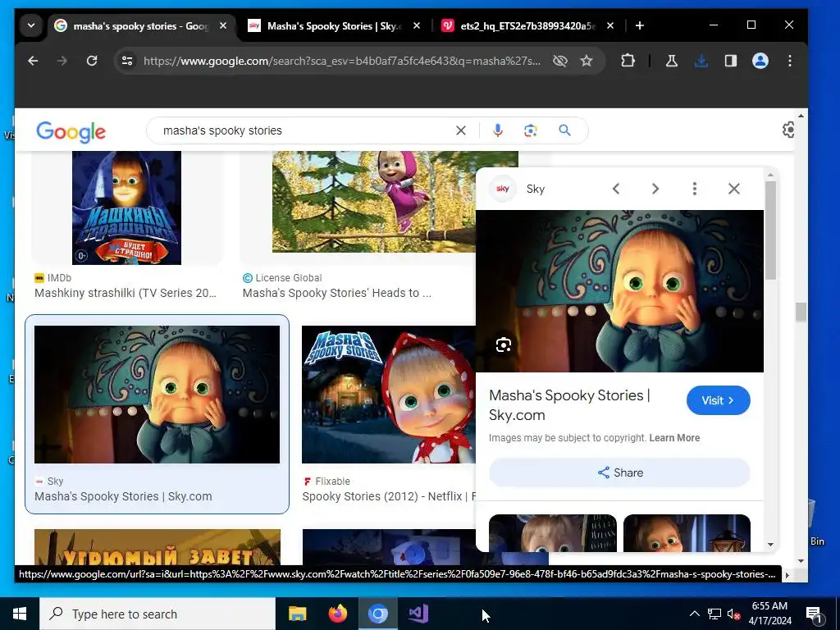This screenshot has height=630, width=840.
Task: Open File Explorer from taskbar
Action: (x=297, y=614)
